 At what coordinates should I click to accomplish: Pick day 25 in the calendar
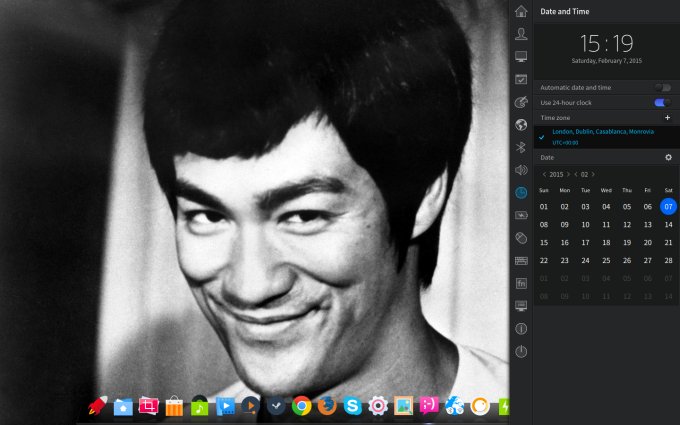pyautogui.click(x=606, y=260)
